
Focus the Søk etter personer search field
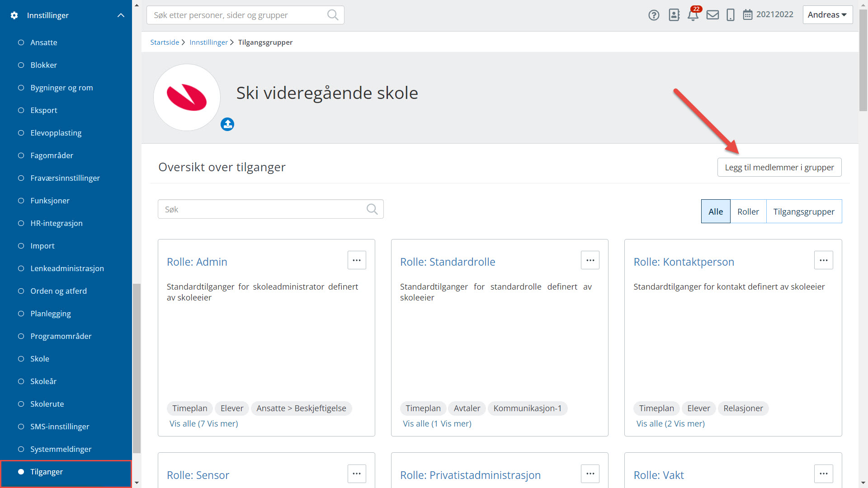[245, 15]
